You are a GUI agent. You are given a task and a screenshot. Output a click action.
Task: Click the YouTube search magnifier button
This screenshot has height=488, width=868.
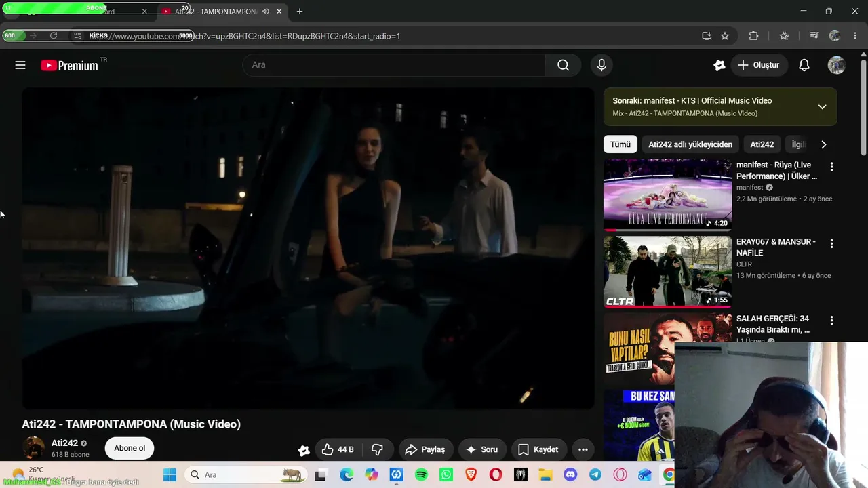point(564,65)
